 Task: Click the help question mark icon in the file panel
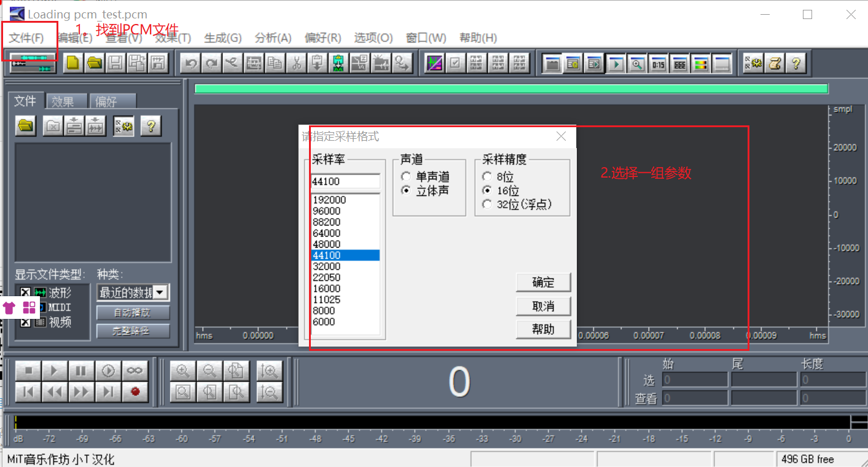[151, 125]
